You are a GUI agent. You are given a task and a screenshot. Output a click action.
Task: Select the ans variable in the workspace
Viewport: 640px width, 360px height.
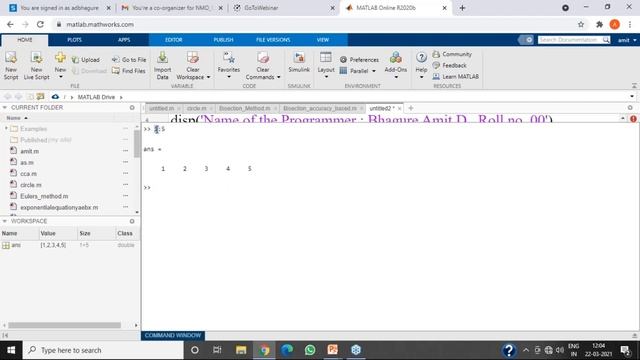pyautogui.click(x=16, y=245)
